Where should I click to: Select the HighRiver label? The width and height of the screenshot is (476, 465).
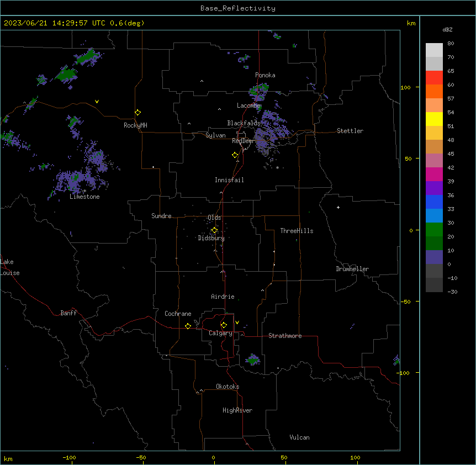coord(237,410)
